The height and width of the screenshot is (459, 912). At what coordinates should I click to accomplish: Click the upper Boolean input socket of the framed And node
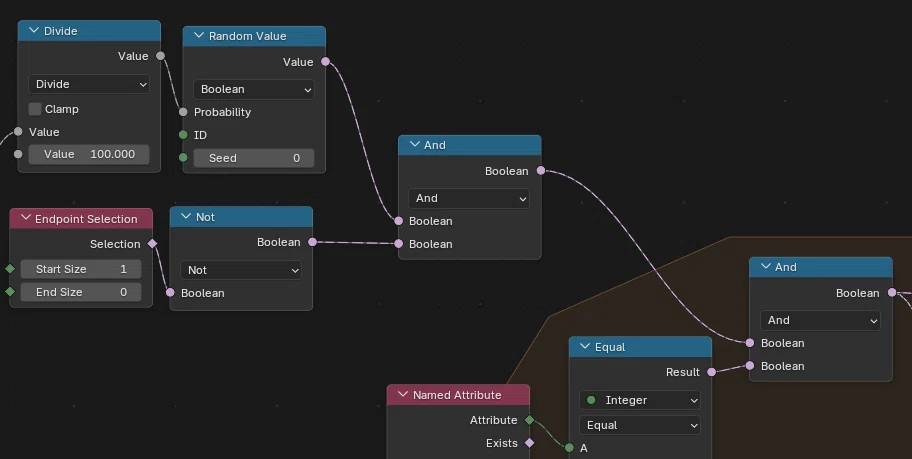[750, 343]
